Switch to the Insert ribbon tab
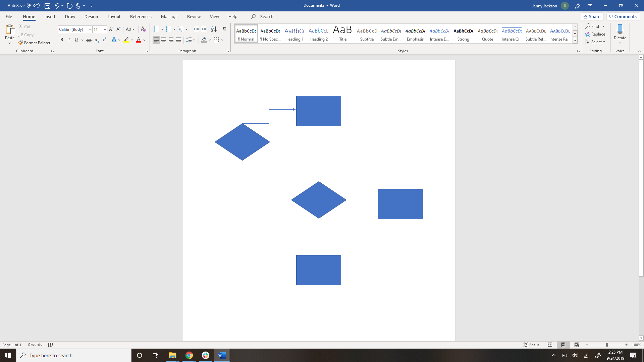Screen dimensions: 644x362 coord(50,16)
